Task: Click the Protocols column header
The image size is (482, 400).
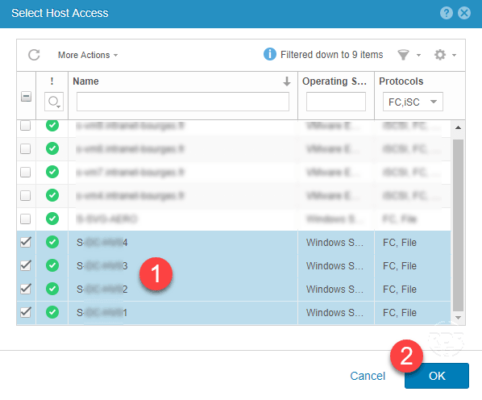Action: click(x=401, y=81)
